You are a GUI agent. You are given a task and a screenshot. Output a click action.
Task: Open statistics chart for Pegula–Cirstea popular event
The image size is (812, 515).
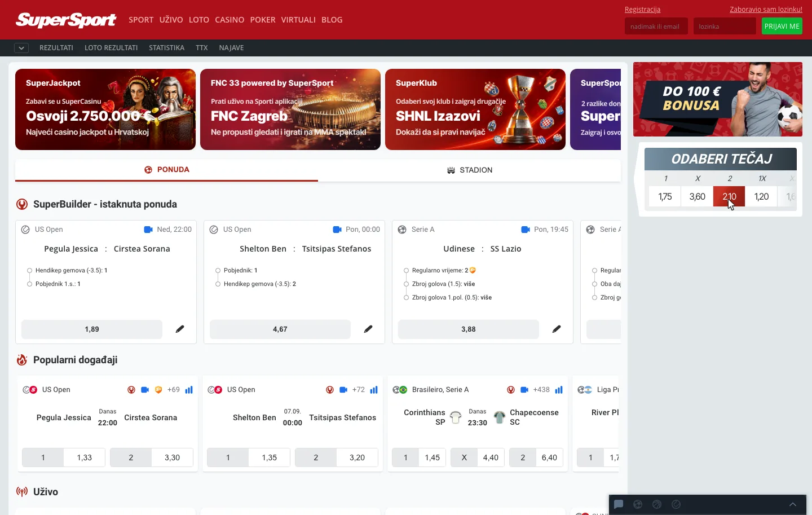click(189, 390)
